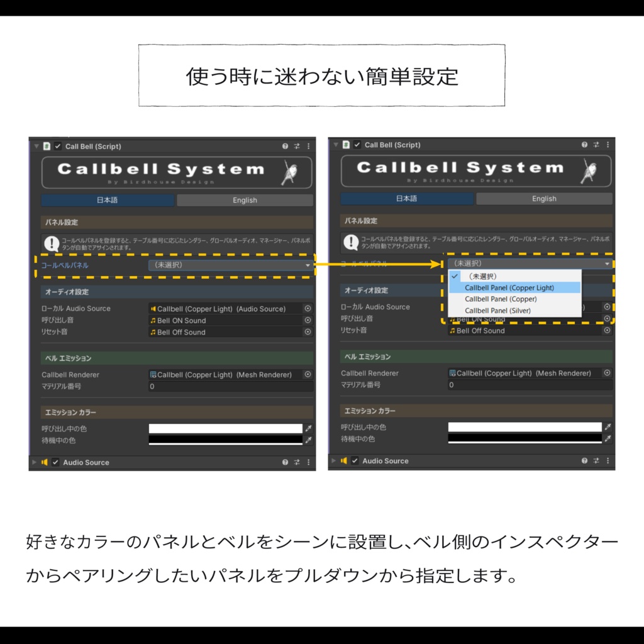Open preset selector for Call Bell in right panel

[x=596, y=145]
